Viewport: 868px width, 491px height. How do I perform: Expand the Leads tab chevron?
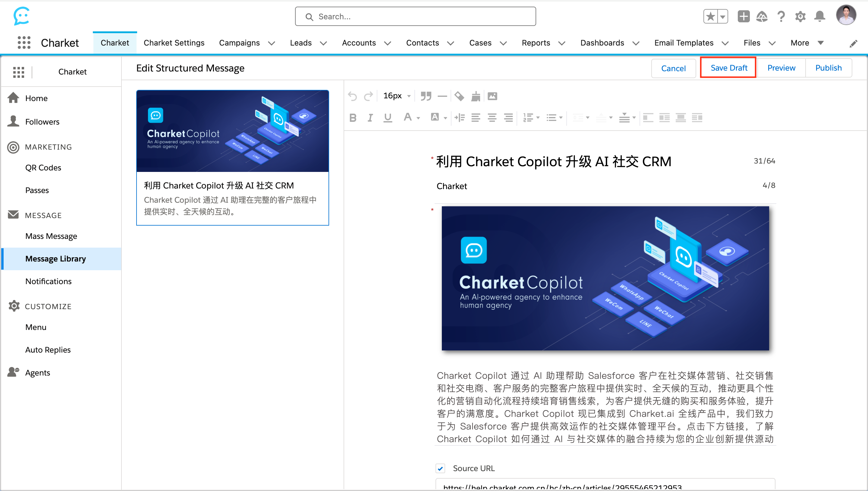(x=323, y=43)
